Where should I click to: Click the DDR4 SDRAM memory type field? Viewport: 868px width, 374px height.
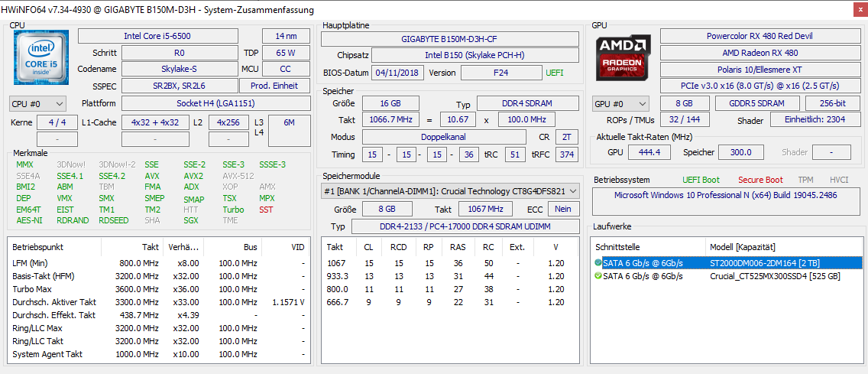pyautogui.click(x=527, y=103)
